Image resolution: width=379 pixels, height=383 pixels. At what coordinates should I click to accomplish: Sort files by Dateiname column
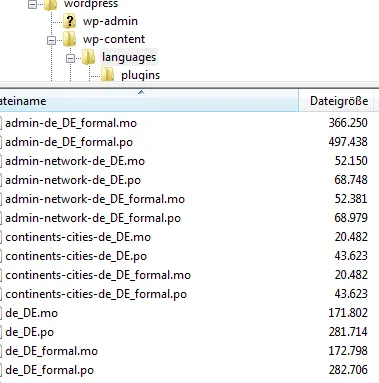[x=149, y=100]
